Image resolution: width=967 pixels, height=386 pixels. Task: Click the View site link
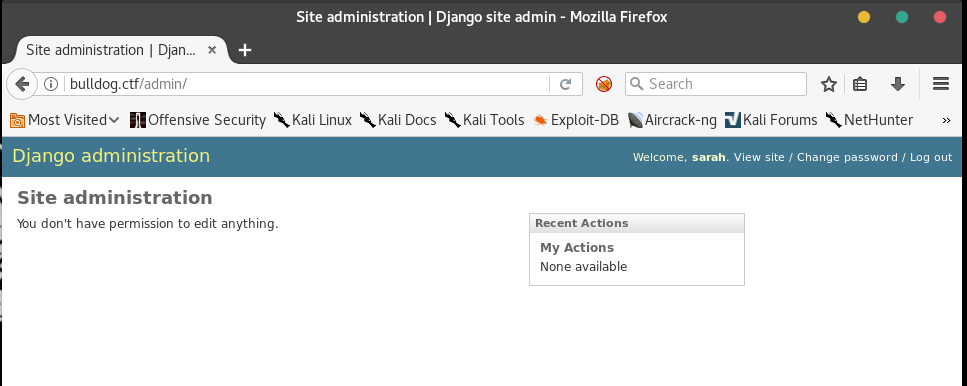point(759,157)
